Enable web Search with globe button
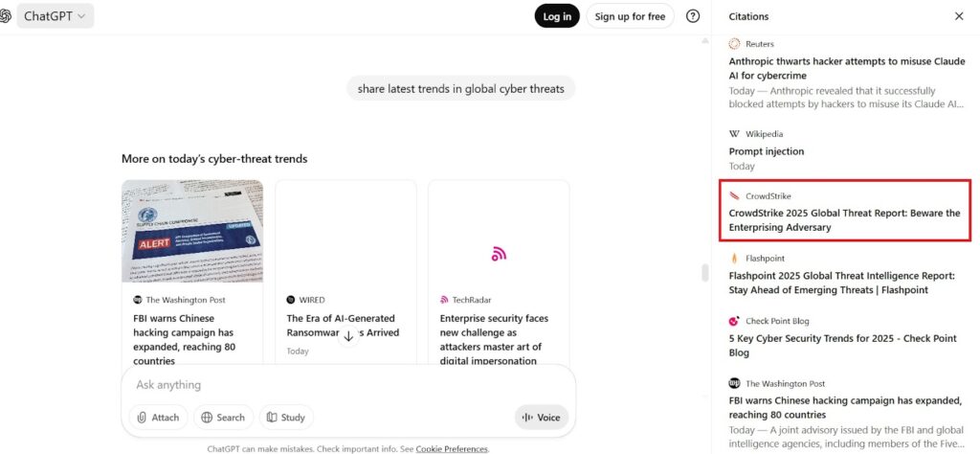This screenshot has width=980, height=454. (223, 417)
